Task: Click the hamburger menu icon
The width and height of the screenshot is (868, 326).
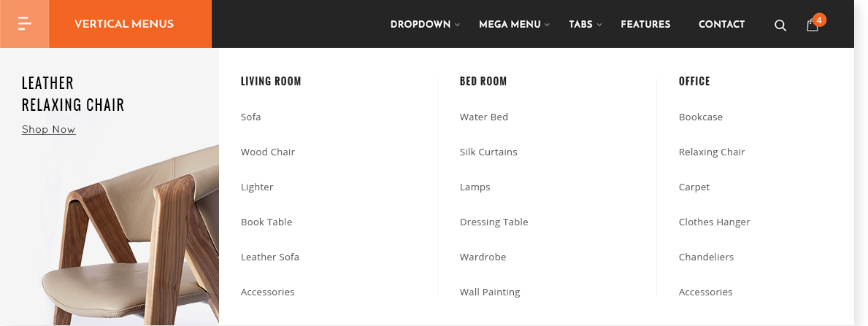Action: pos(24,24)
